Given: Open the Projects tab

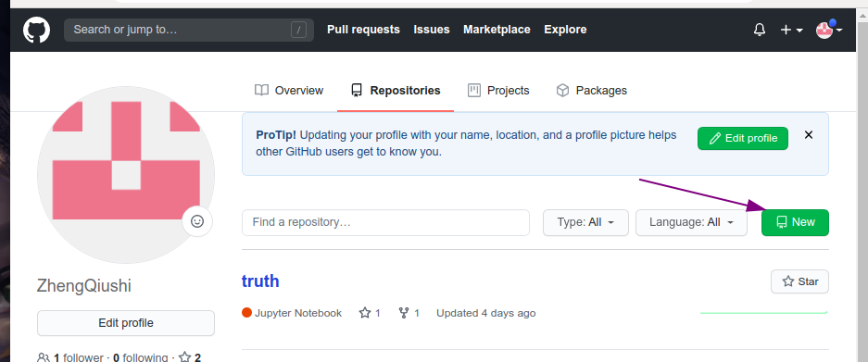Looking at the screenshot, I should tap(498, 90).
